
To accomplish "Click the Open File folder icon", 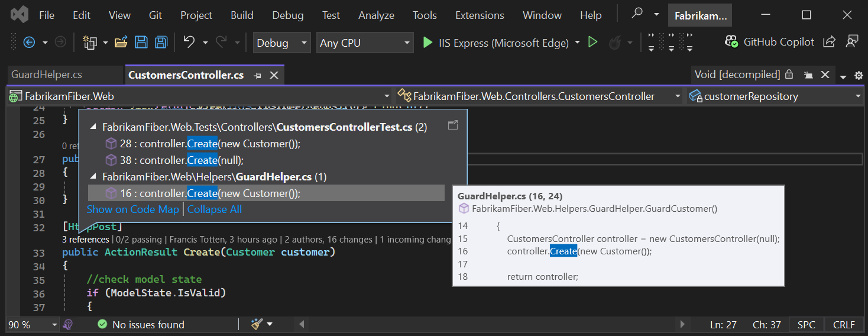I will (121, 42).
